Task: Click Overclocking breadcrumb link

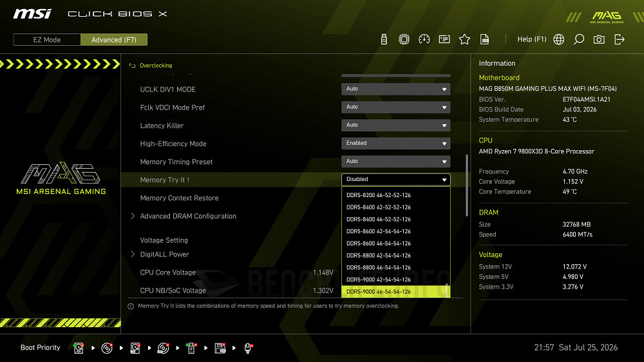Action: coord(156,65)
